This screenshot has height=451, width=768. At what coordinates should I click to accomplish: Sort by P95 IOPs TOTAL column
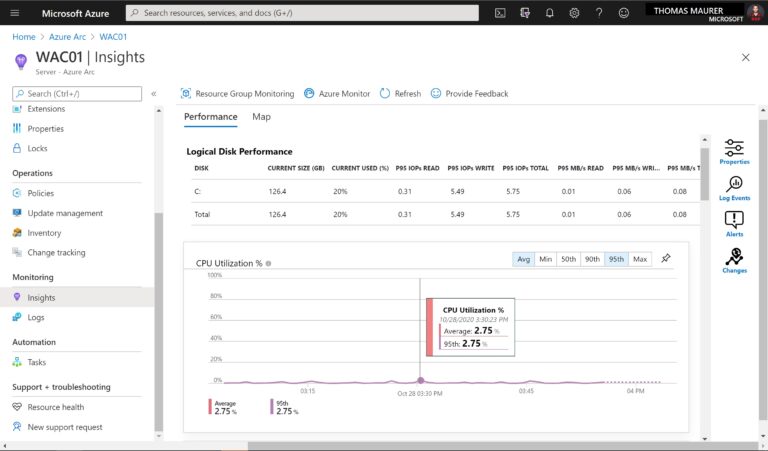tap(526, 168)
